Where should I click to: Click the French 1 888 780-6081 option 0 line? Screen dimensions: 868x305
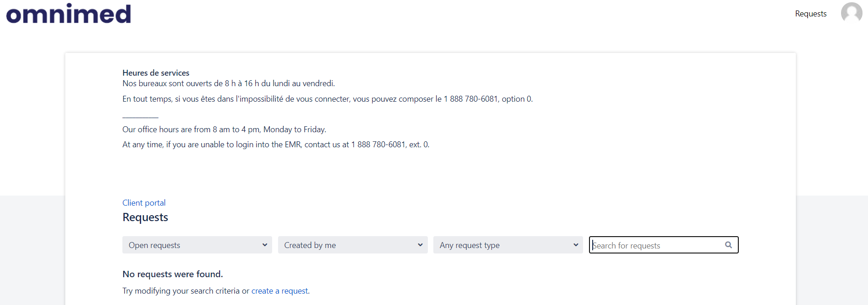point(327,99)
